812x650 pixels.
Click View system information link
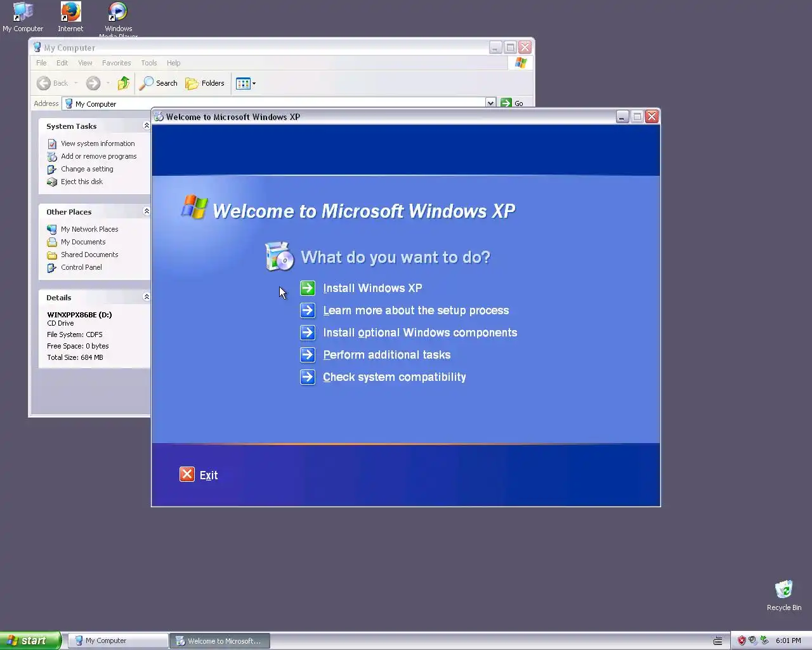98,143
